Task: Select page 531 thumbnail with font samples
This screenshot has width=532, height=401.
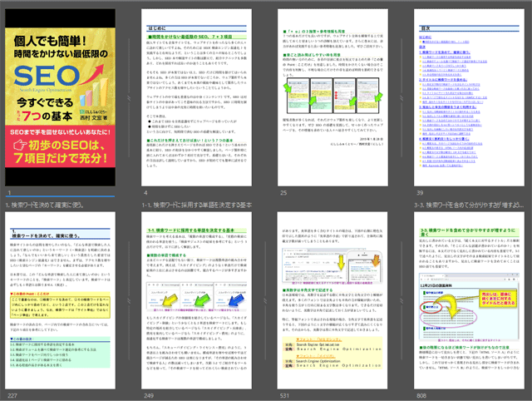Action: (x=332, y=300)
